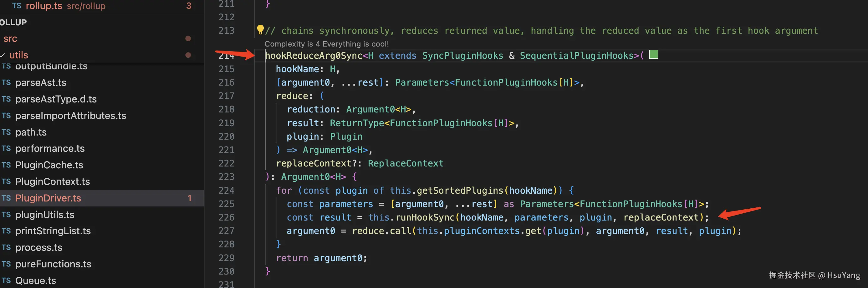This screenshot has width=868, height=288.
Task: Click the TS icon next to process.ts
Action: coord(6,247)
